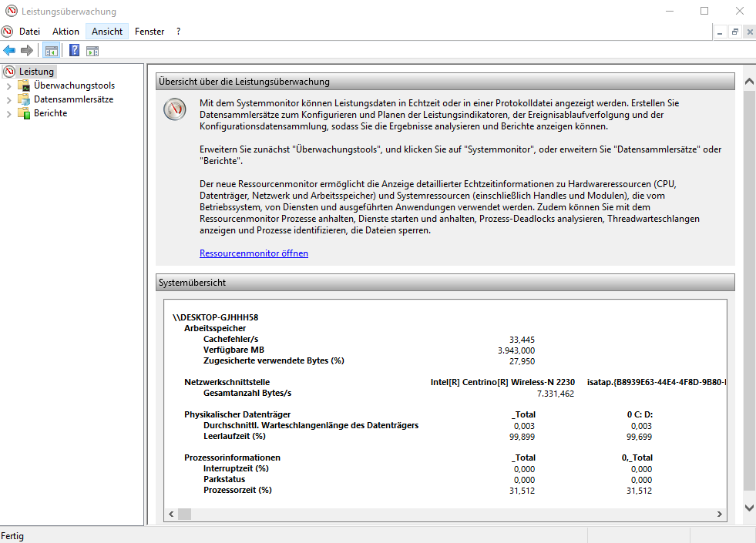The width and height of the screenshot is (756, 543).
Task: Click the Leerlaufzeit (%) label
Action: tap(234, 436)
